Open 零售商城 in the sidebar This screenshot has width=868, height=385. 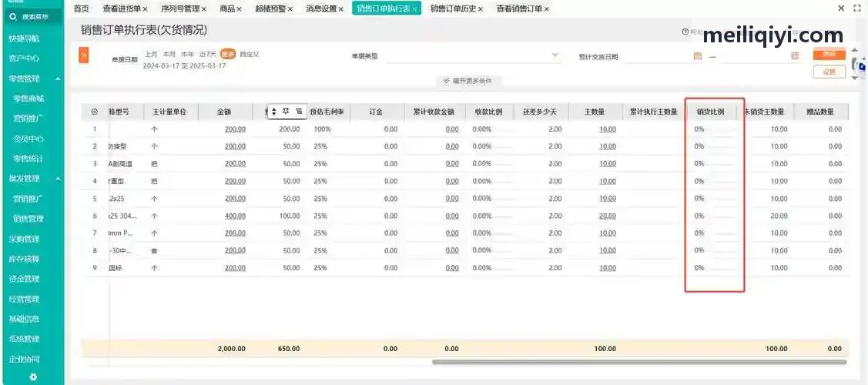28,99
